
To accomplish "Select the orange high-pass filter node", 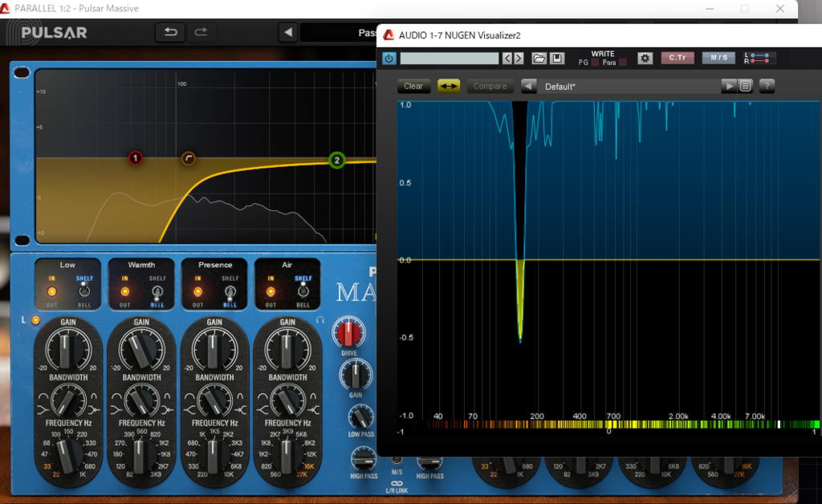I will 188,158.
